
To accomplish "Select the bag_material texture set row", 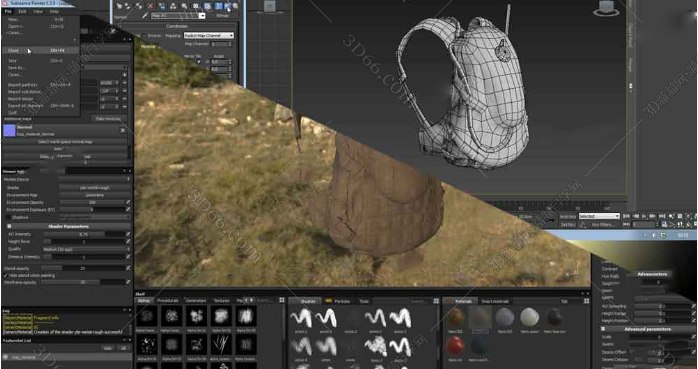I will pos(67,357).
